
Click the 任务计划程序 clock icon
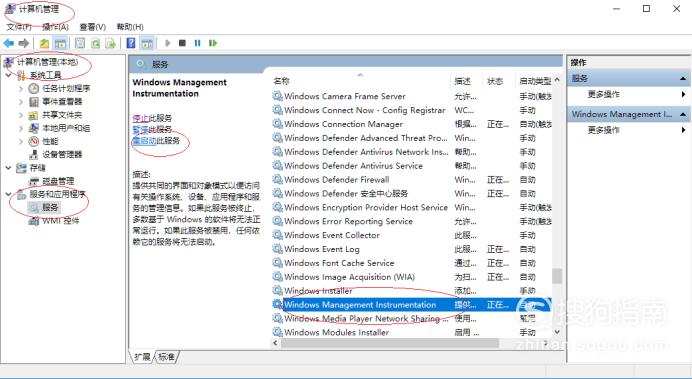34,89
